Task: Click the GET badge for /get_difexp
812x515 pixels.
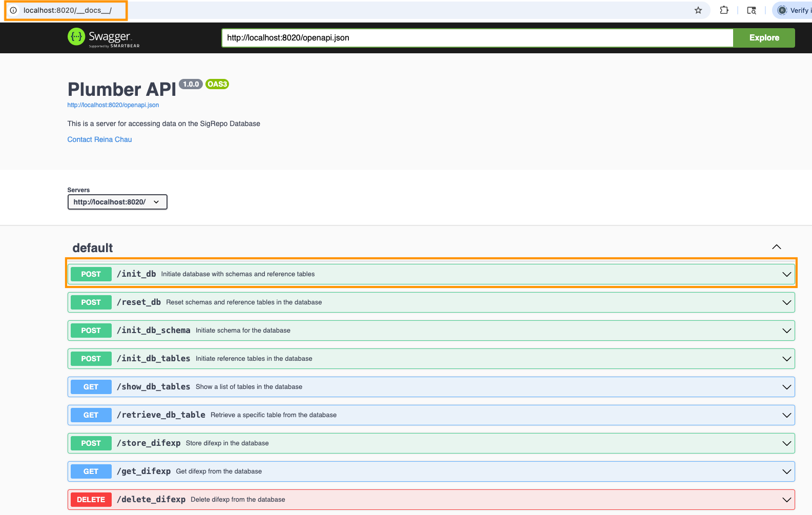Action: (x=91, y=471)
